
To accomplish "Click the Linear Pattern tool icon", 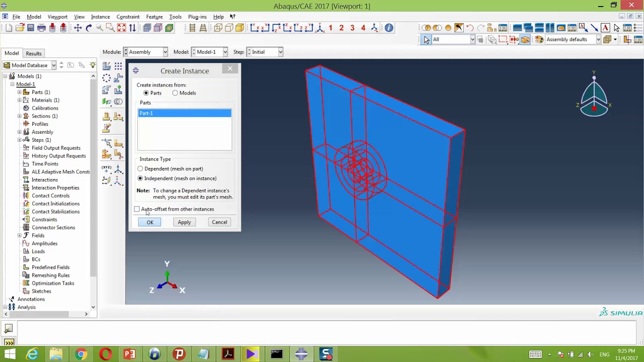I will click(118, 66).
